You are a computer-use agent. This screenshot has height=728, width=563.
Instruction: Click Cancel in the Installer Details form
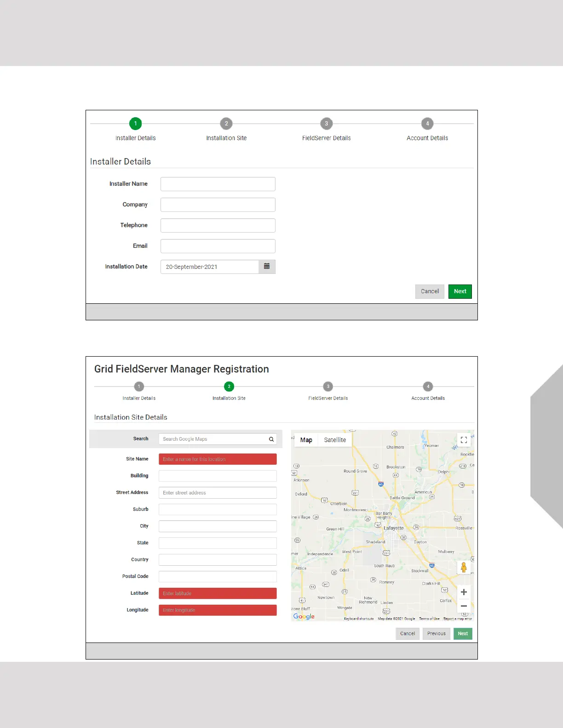[x=430, y=291]
